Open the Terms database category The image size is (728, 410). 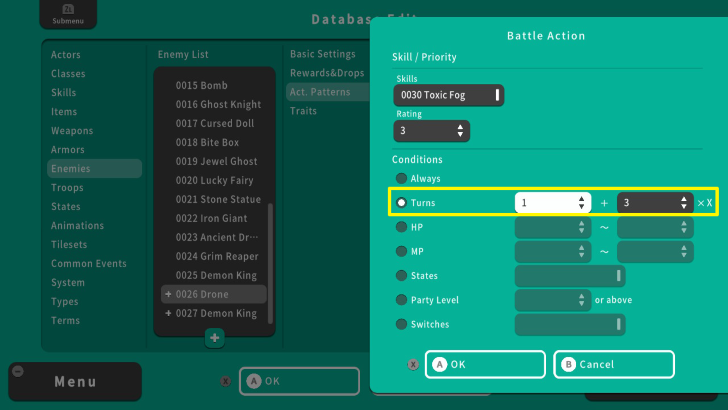(65, 321)
